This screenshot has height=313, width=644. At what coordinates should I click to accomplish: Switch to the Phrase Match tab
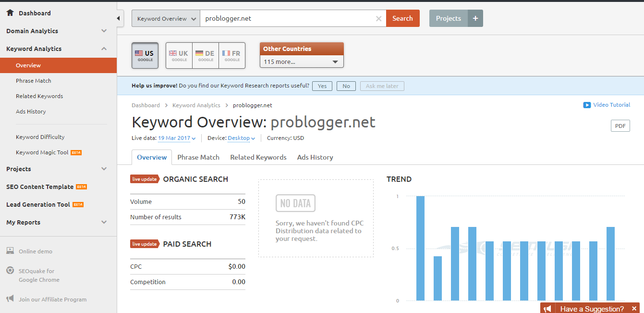(x=198, y=157)
